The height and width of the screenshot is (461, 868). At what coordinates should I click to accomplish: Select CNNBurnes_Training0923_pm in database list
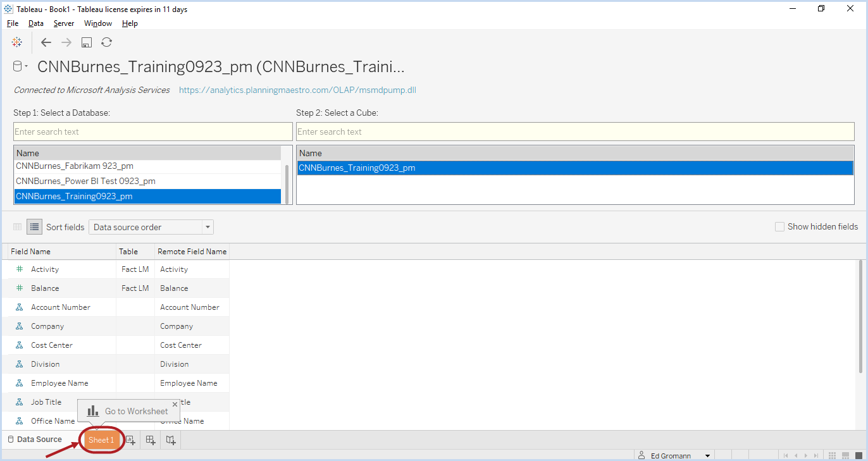[x=147, y=197]
